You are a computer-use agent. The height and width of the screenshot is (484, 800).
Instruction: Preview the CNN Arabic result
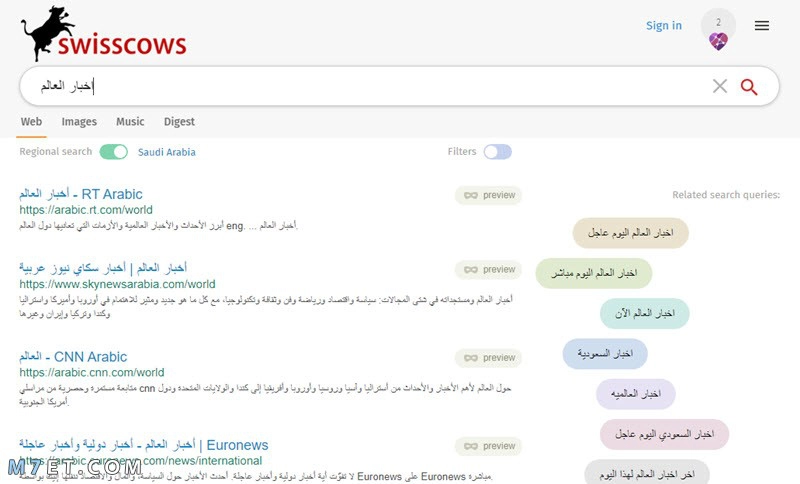pyautogui.click(x=488, y=358)
